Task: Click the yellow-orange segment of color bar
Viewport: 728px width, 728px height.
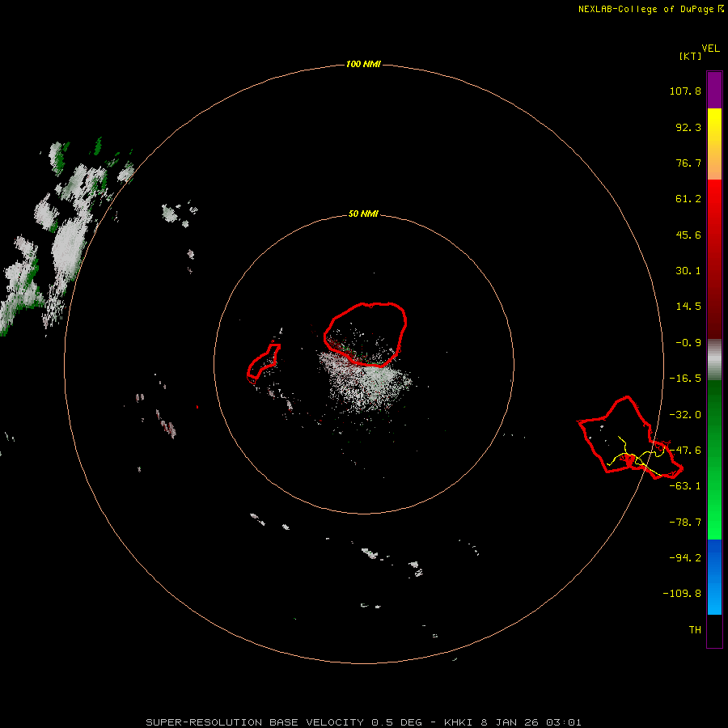Action: coord(714,144)
